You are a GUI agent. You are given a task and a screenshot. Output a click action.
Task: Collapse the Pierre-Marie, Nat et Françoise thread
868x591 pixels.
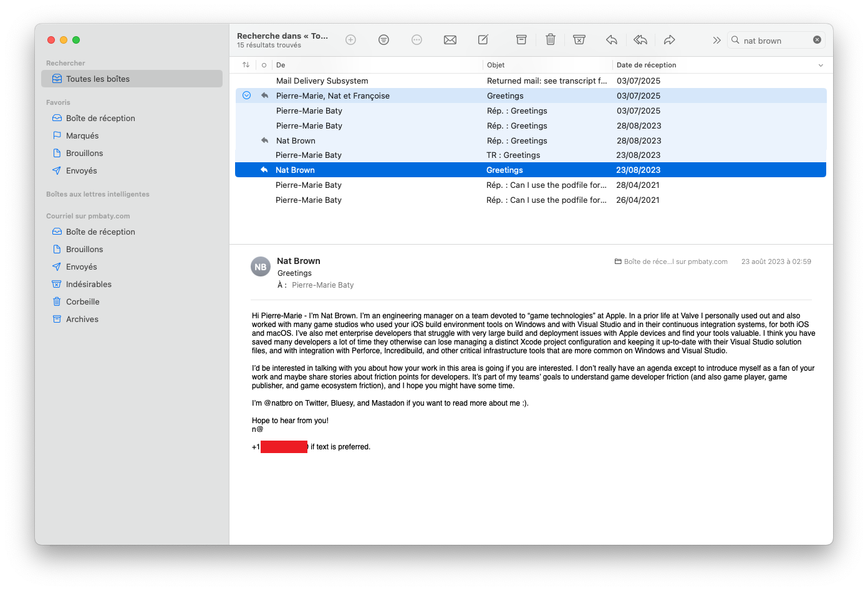pyautogui.click(x=246, y=95)
